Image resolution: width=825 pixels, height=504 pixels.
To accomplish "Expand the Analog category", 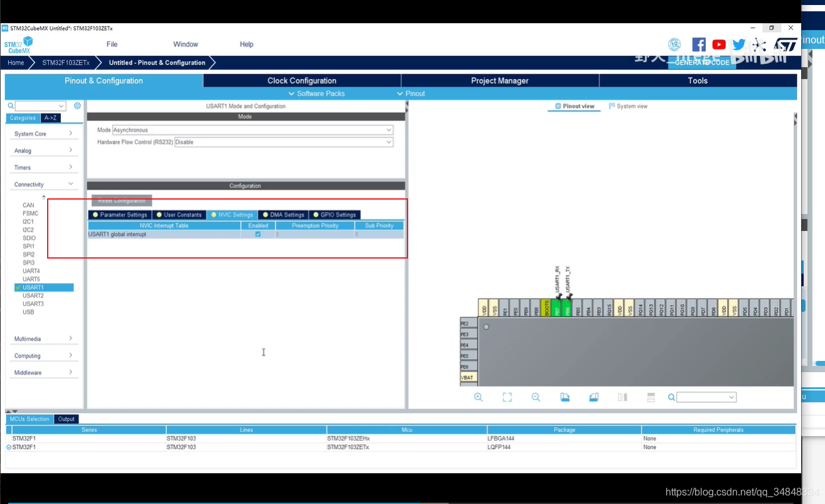I will point(43,151).
